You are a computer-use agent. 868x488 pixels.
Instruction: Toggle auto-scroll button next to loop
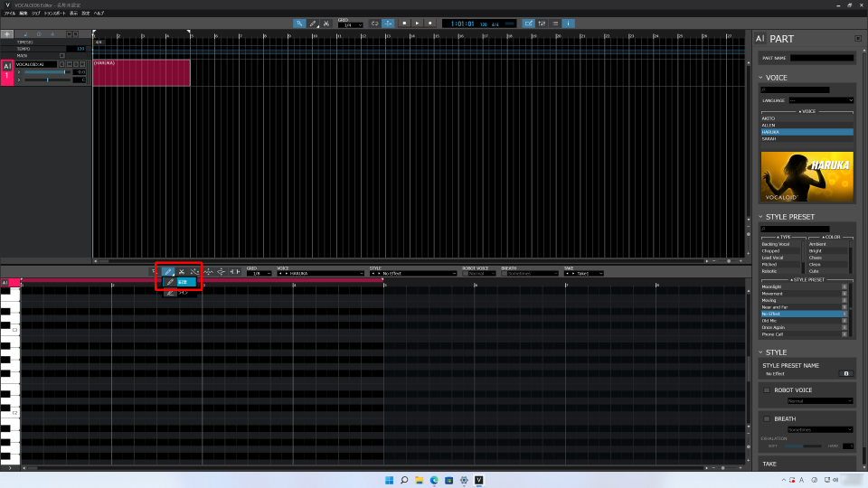[x=388, y=23]
